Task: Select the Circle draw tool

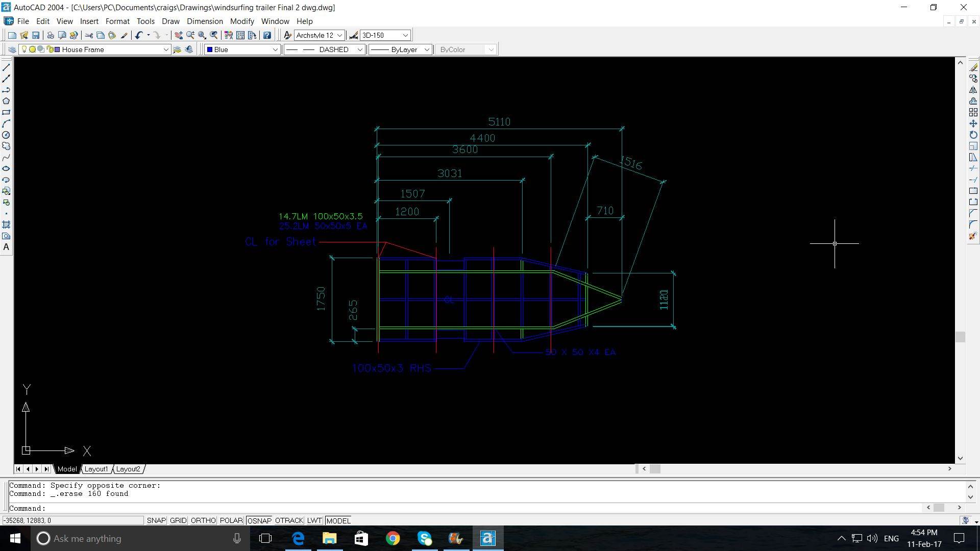Action: [6, 135]
